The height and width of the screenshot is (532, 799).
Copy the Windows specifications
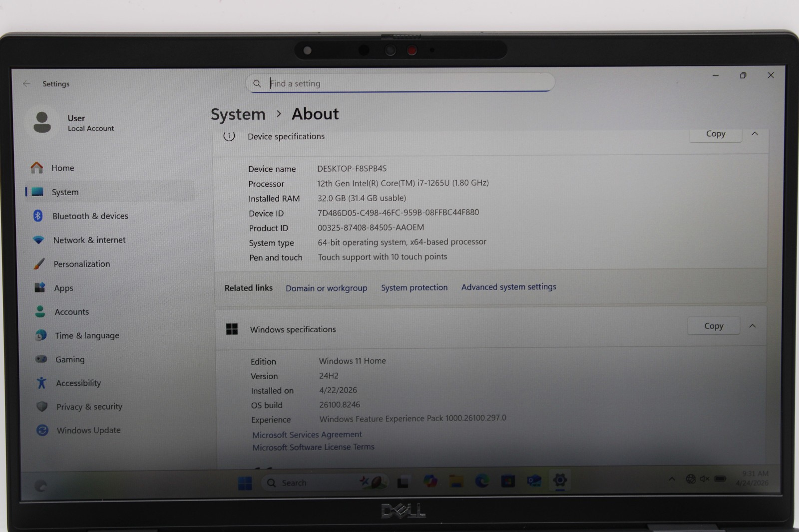[x=714, y=326]
